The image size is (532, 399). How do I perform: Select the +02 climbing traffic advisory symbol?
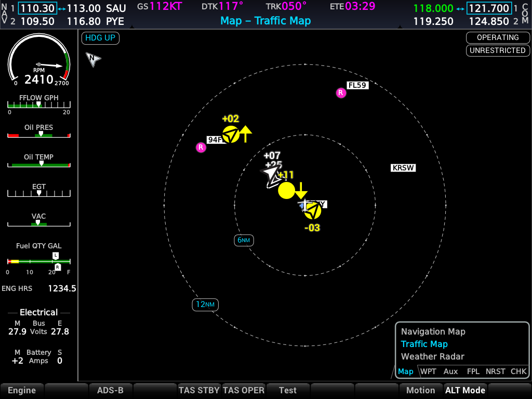231,135
